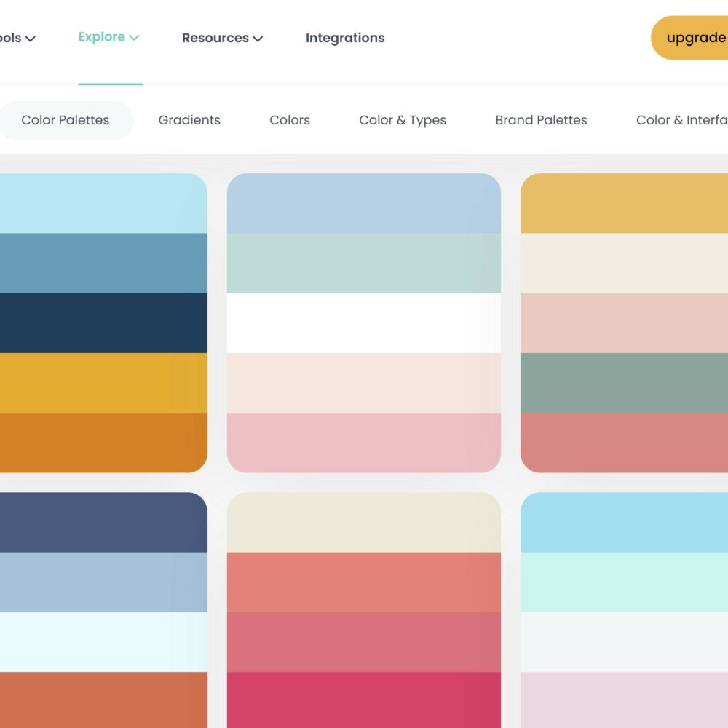View the Brand Palettes tab
This screenshot has height=728, width=728.
coord(541,120)
